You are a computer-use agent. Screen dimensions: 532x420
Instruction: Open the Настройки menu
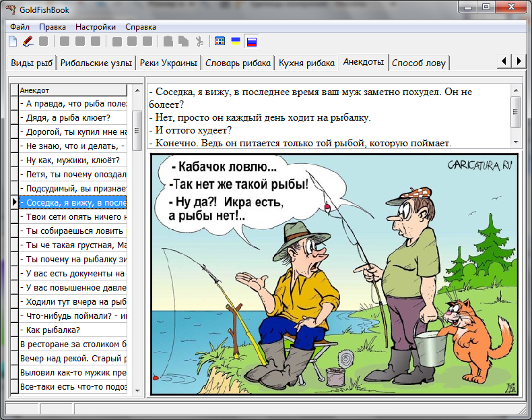(x=96, y=27)
